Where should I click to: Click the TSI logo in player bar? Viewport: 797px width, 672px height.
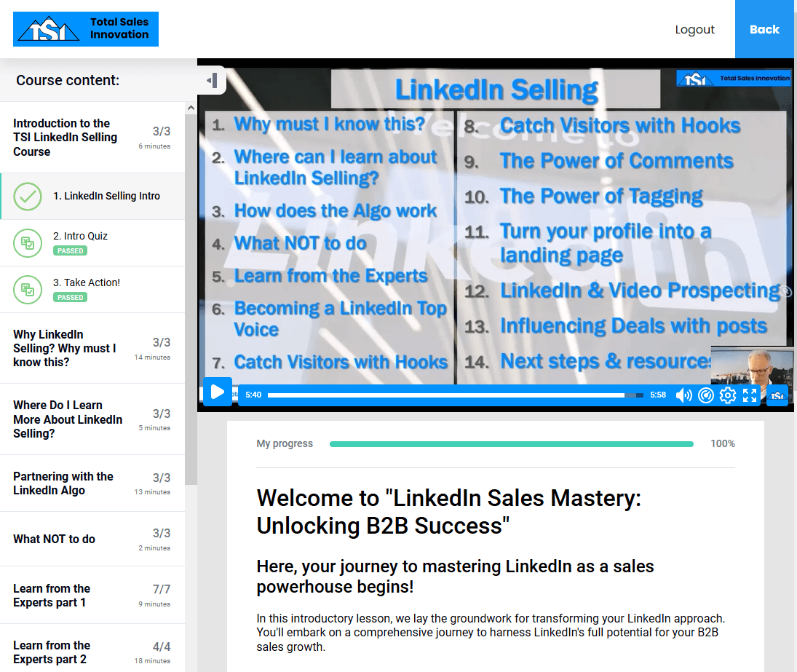coord(777,395)
